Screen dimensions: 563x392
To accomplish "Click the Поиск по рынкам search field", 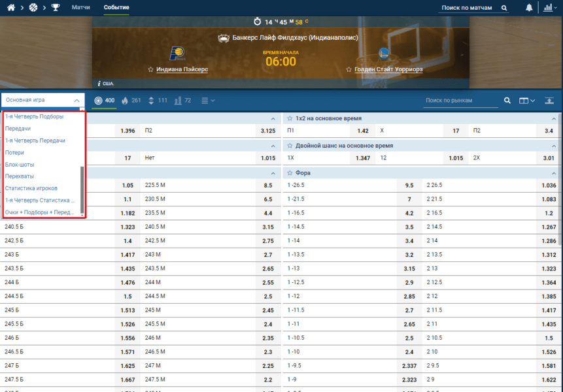I will click(458, 101).
